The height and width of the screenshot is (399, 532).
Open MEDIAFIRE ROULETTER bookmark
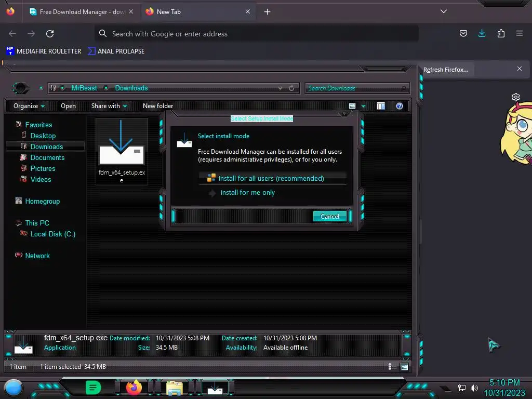point(44,51)
